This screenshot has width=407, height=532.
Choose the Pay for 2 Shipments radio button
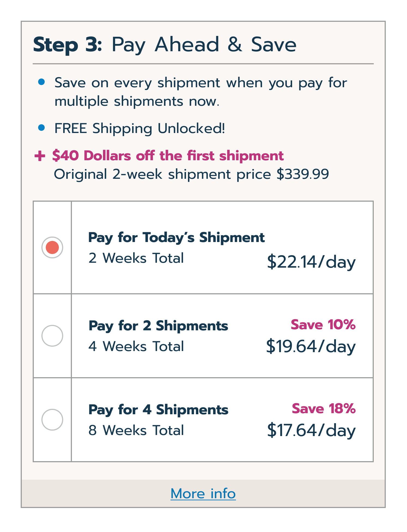[52, 336]
